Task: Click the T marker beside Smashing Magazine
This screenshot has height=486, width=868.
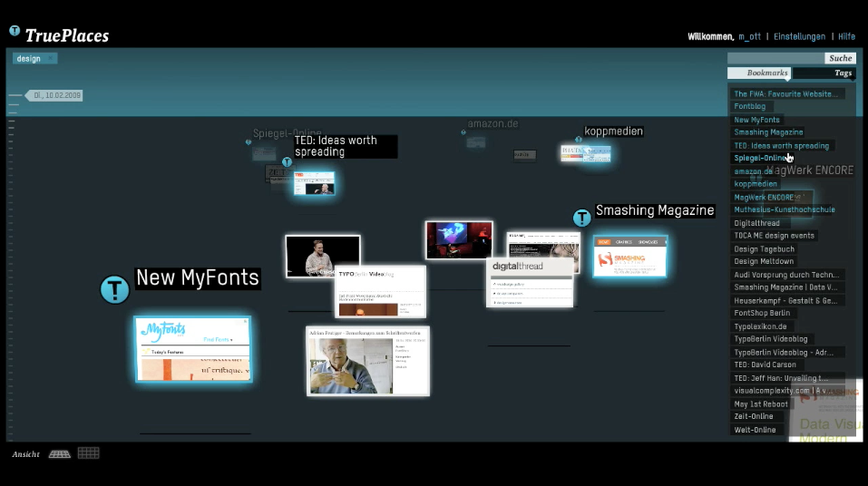Action: 581,218
